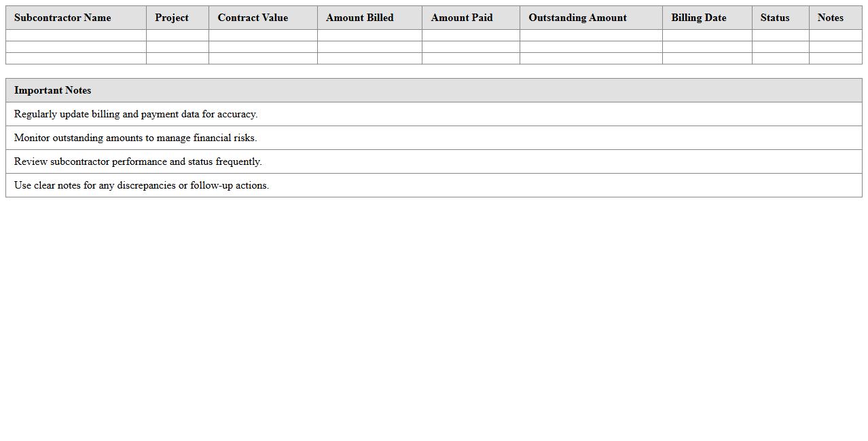
Task: Select the second row Amount Billed cell
Action: 369,47
